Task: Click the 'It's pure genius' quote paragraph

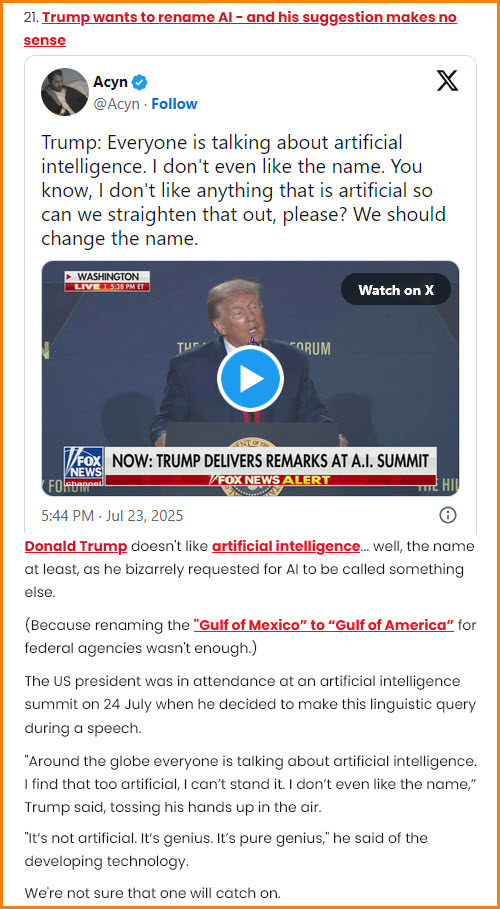Action: coord(226,850)
